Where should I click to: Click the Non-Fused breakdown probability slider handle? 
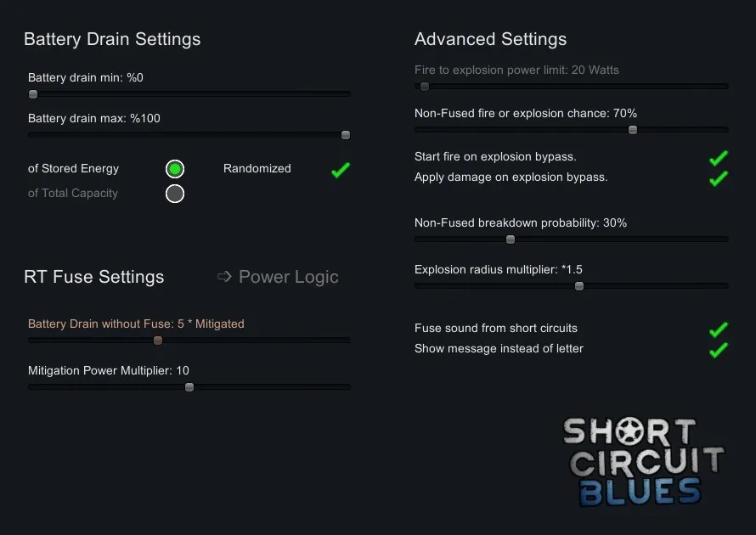coord(511,239)
